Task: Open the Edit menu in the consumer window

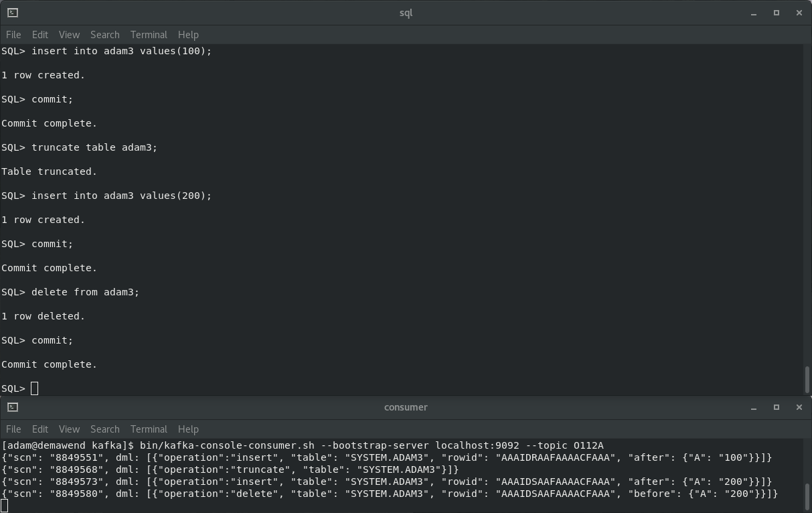Action: pos(39,429)
